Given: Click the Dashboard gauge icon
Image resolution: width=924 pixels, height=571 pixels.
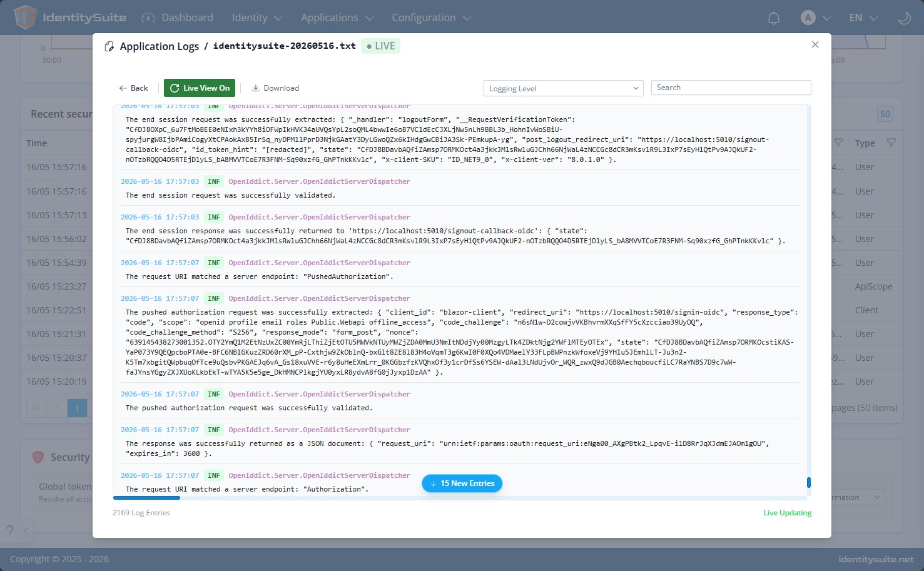Looking at the screenshot, I should [x=148, y=18].
